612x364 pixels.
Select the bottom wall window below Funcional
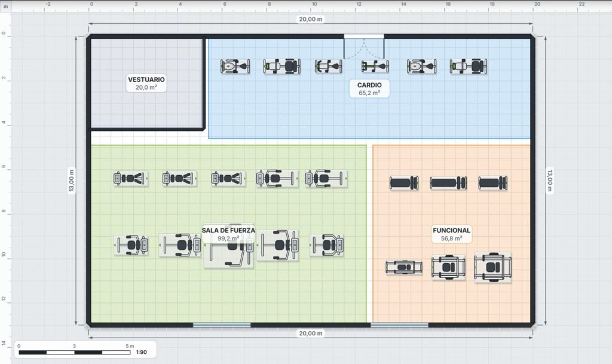pos(399,325)
